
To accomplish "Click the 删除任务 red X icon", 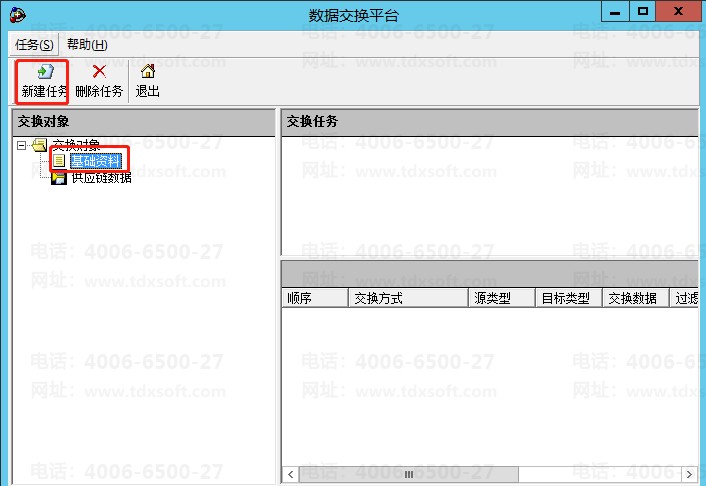I will pyautogui.click(x=99, y=71).
